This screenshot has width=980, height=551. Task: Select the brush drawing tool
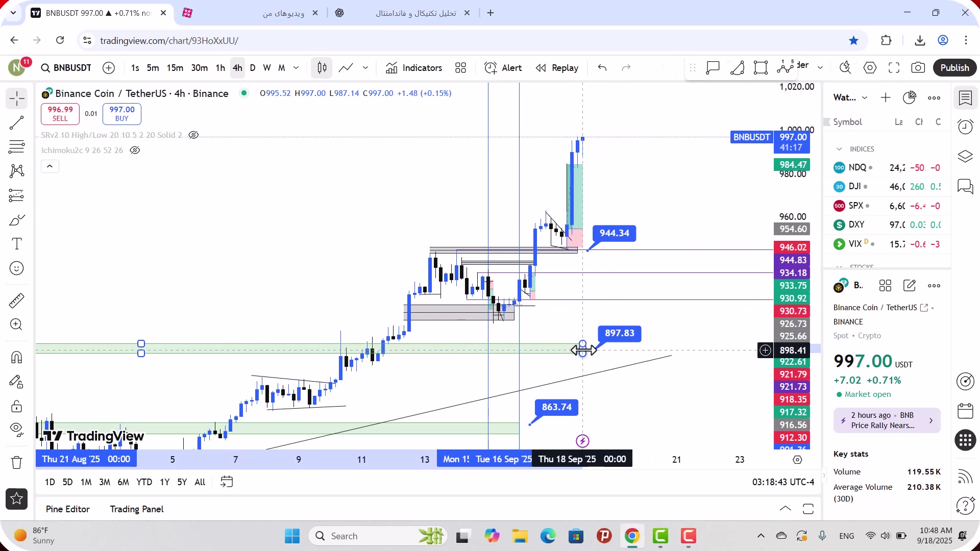pos(16,220)
